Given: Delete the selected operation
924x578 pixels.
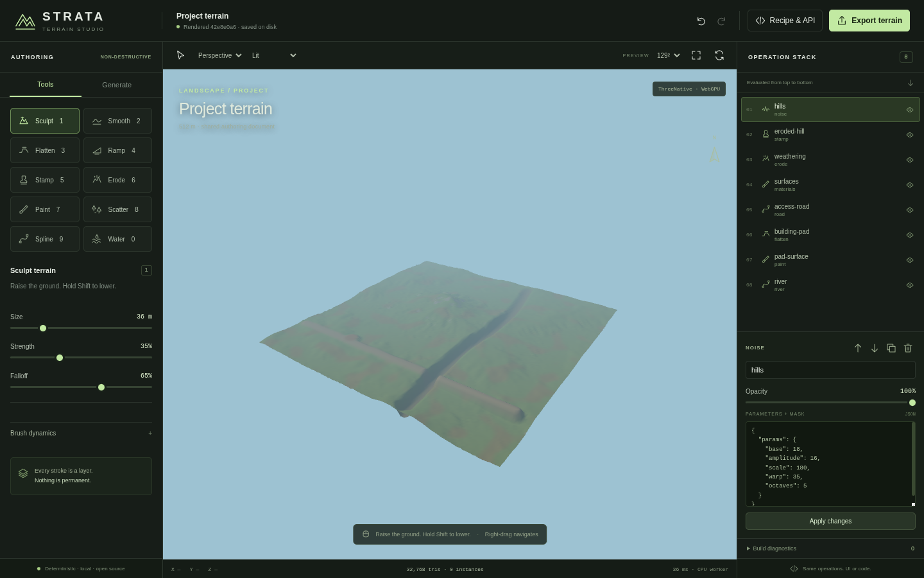Looking at the screenshot, I should [x=908, y=348].
